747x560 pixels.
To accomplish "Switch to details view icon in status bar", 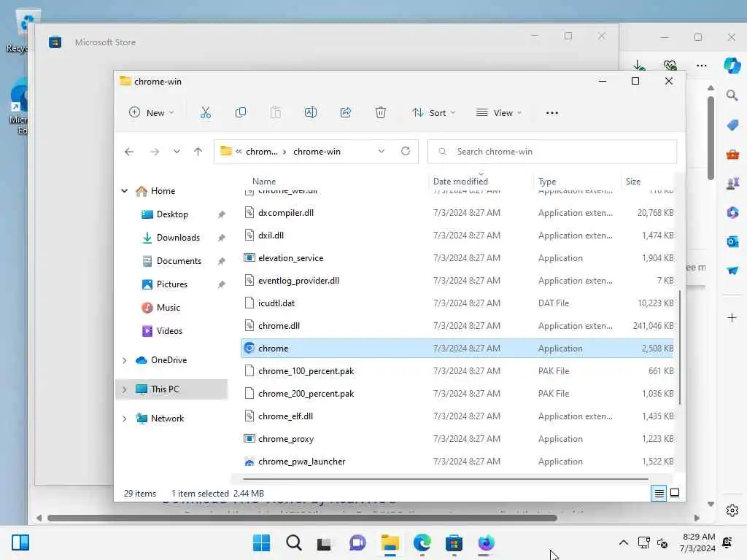I will pyautogui.click(x=659, y=494).
